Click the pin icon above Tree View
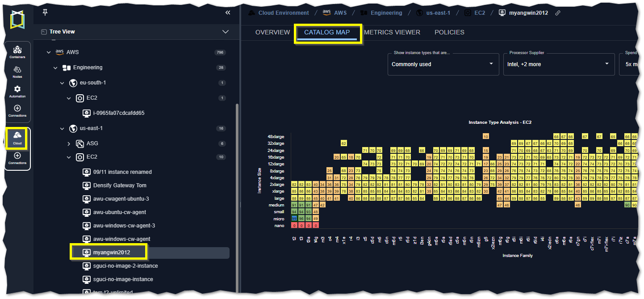 point(45,12)
